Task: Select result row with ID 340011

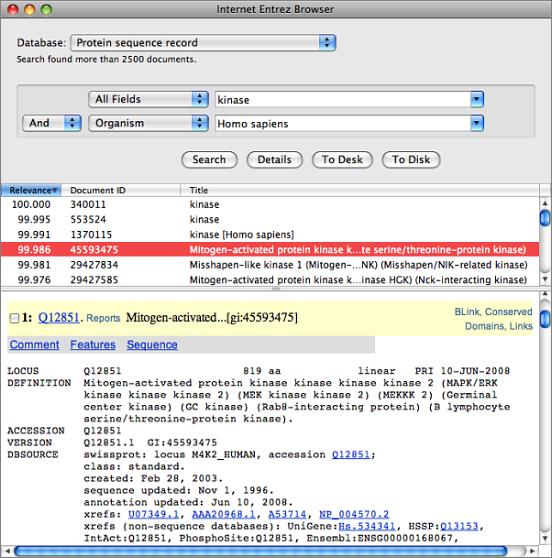Action: (270, 205)
